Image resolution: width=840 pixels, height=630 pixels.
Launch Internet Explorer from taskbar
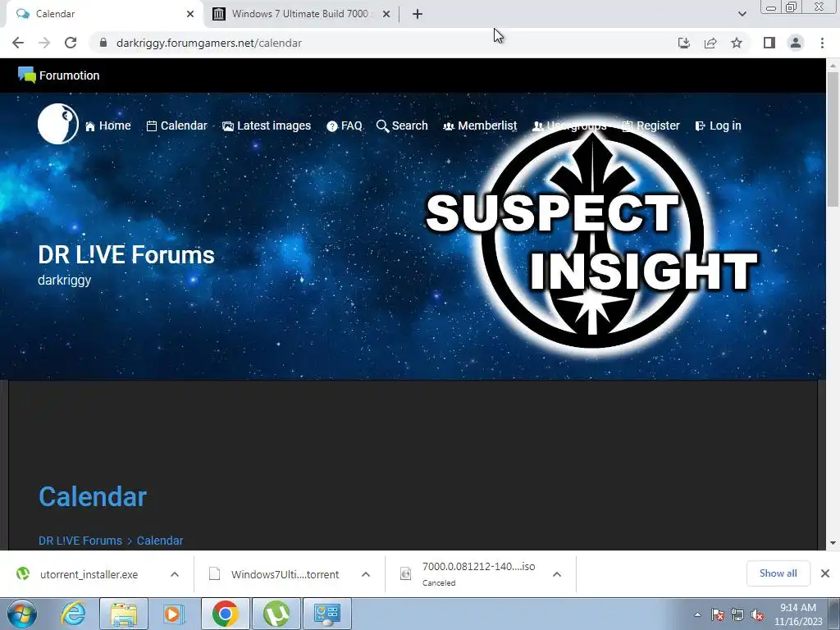(x=73, y=614)
